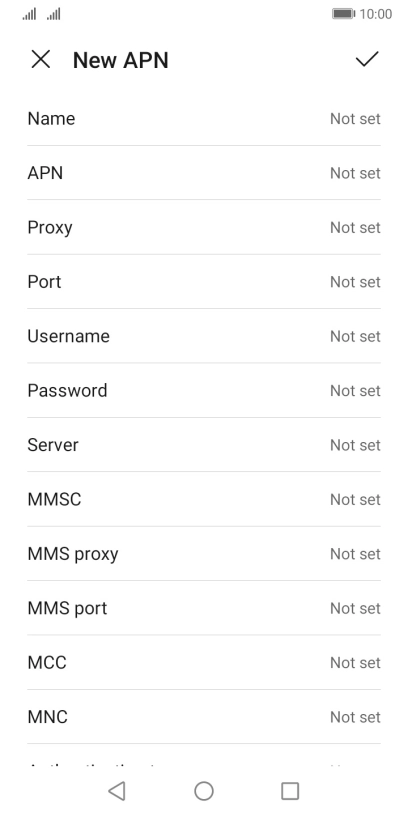Tap the Android back navigation triangle

click(x=117, y=790)
